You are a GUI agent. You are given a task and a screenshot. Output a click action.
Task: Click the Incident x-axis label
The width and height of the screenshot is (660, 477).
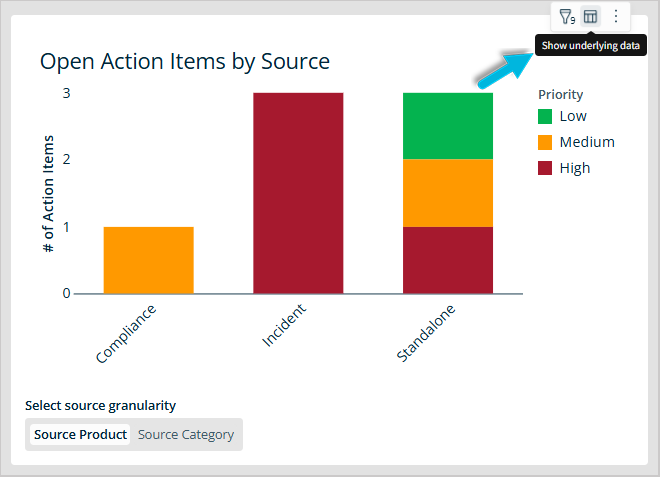coord(285,325)
